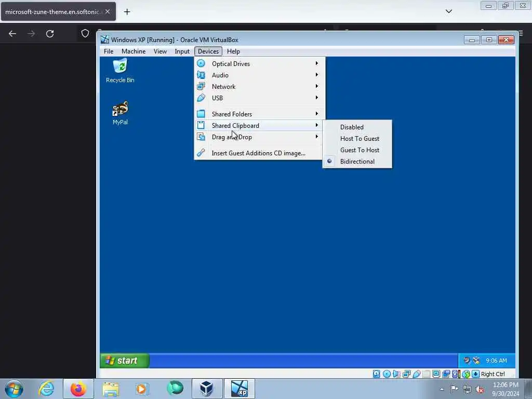Image resolution: width=532 pixels, height=399 pixels.
Task: Open Windows Explorer from taskbar
Action: point(111,389)
